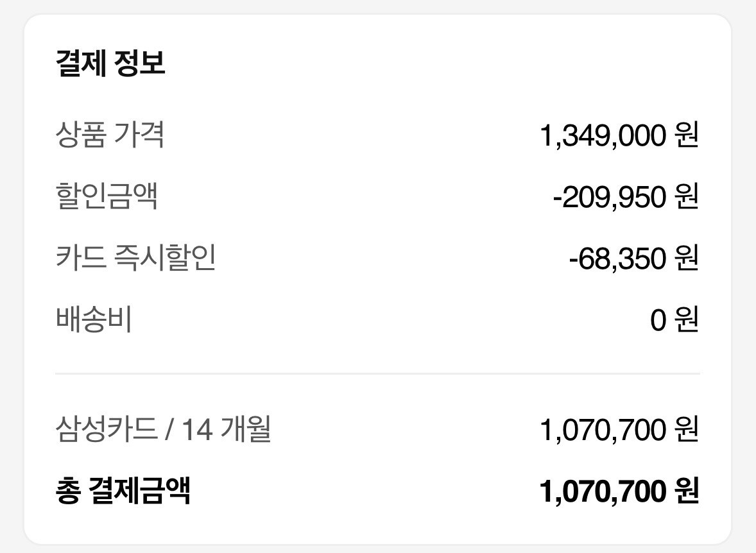Click the -68,350 원 card discount value
The width and height of the screenshot is (756, 553).
point(633,259)
